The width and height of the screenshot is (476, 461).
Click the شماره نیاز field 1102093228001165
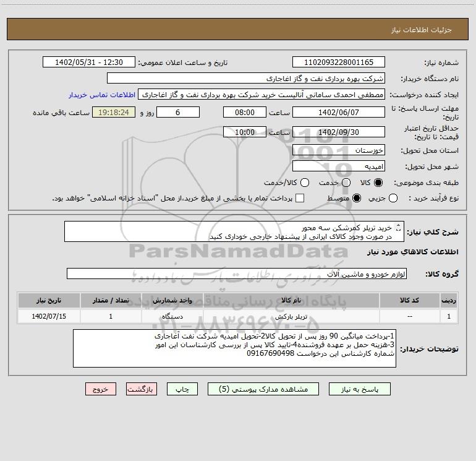pyautogui.click(x=339, y=62)
